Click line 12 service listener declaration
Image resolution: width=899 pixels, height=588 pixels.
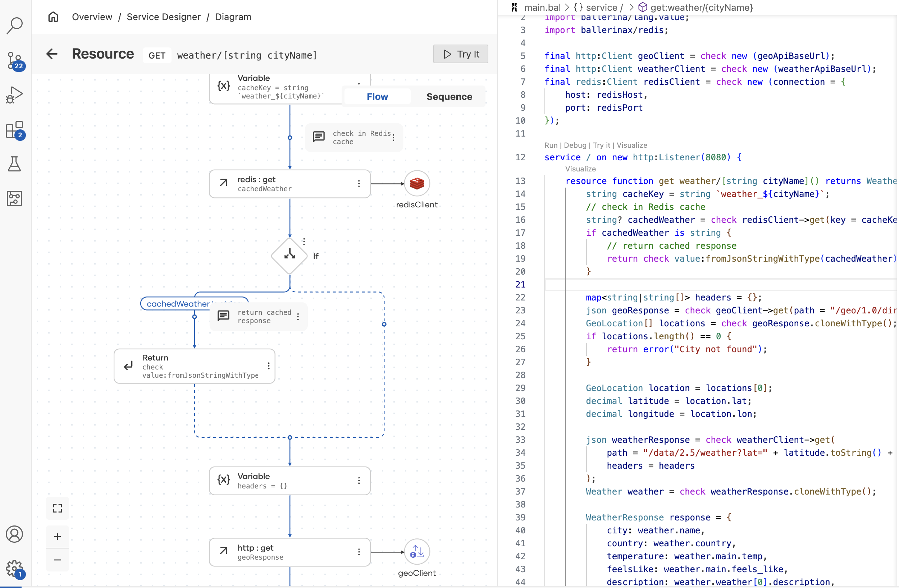643,157
